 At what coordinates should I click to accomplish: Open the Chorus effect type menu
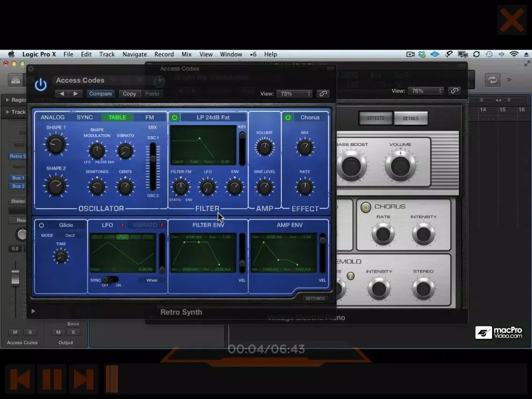click(x=310, y=118)
